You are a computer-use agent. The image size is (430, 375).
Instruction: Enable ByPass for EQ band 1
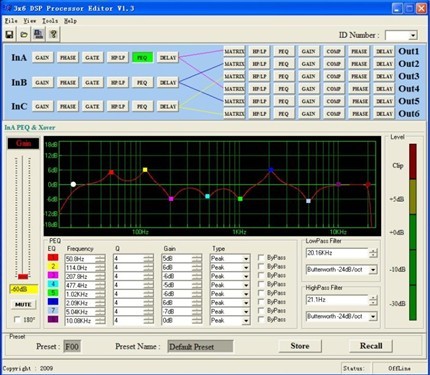tap(261, 258)
